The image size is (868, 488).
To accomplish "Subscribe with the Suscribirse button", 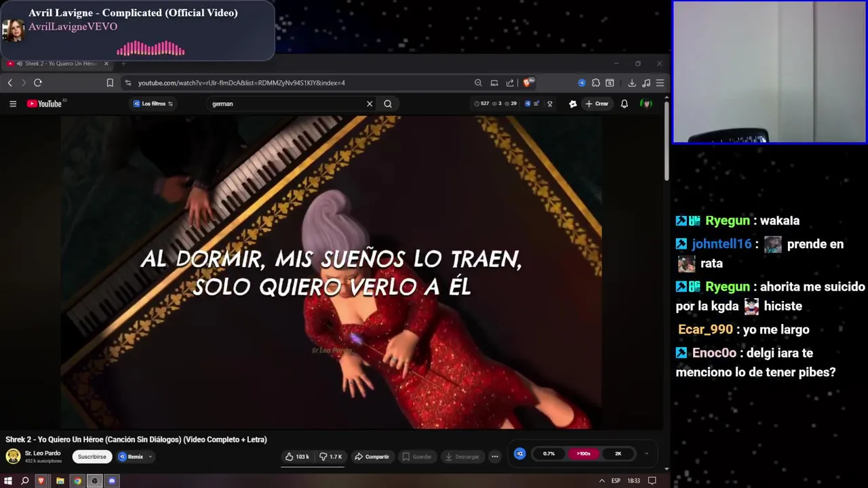I will (92, 457).
